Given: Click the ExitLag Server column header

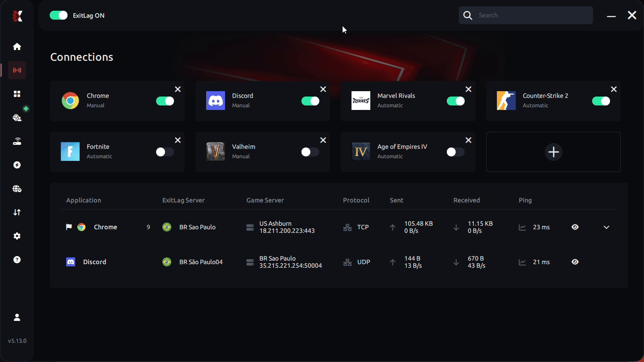Looking at the screenshot, I should [183, 200].
